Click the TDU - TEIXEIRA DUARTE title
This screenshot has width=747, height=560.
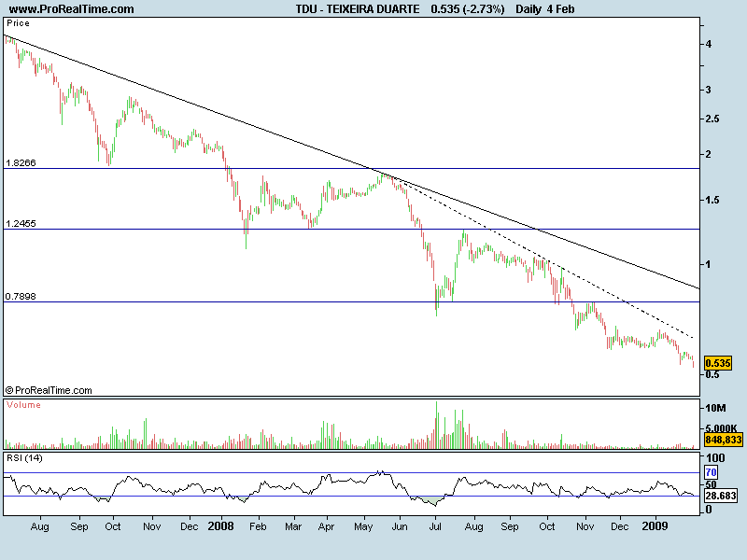(358, 9)
